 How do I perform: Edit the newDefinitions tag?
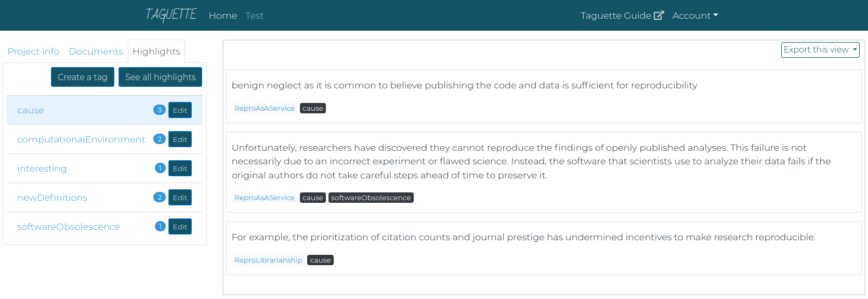click(180, 198)
